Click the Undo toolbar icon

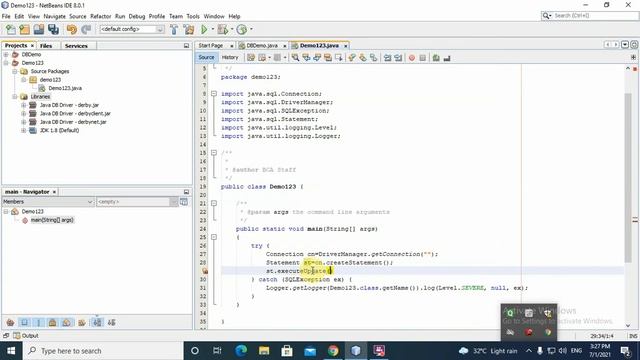(71, 29)
